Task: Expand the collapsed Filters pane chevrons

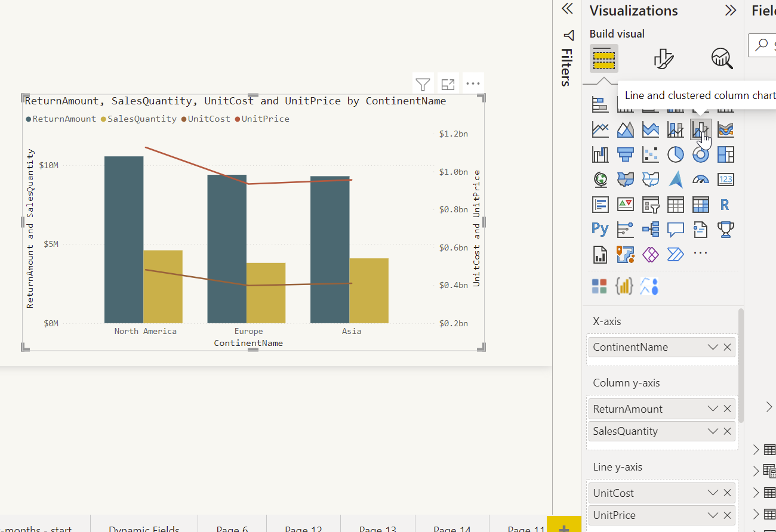Action: tap(568, 8)
